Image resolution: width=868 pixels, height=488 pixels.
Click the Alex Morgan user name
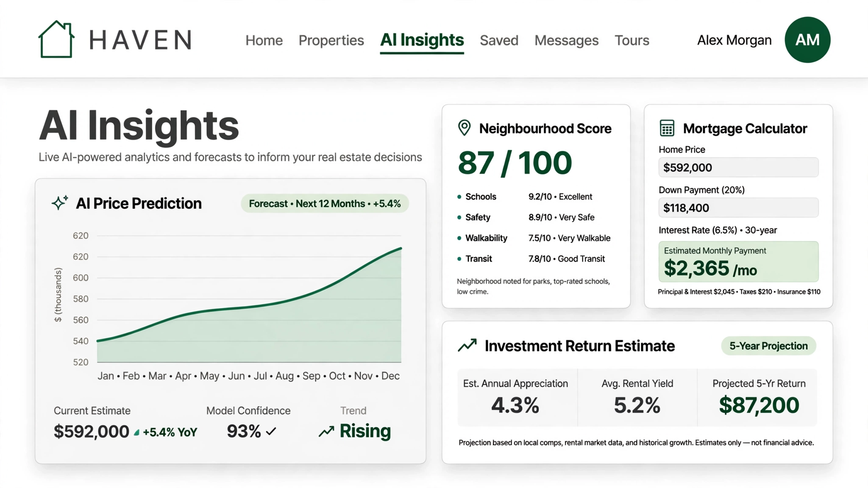(x=734, y=40)
